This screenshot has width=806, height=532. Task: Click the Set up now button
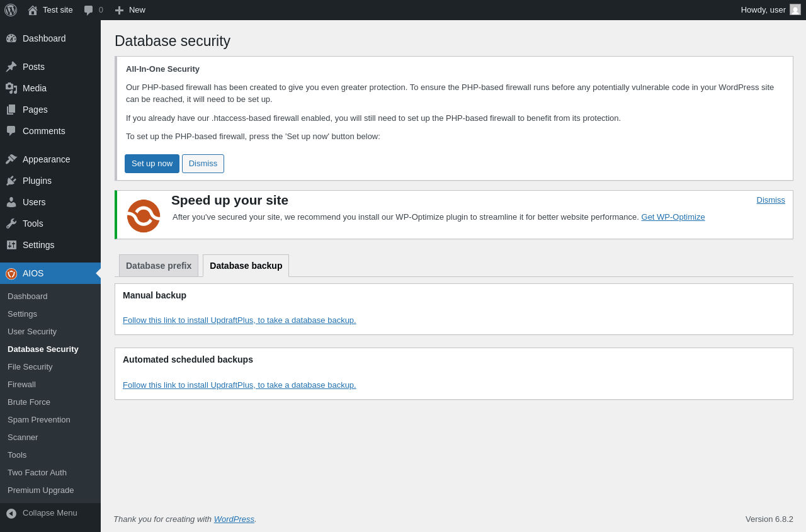click(152, 164)
